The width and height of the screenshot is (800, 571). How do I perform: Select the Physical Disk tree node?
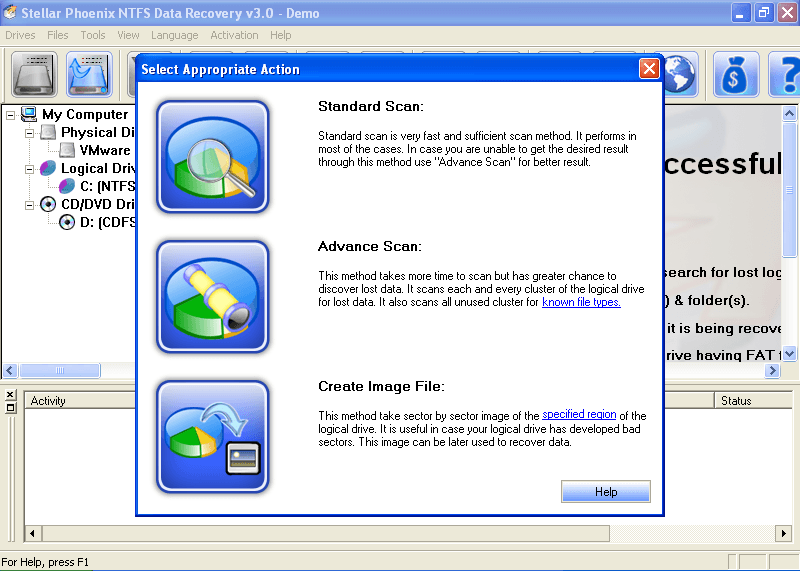click(x=88, y=132)
